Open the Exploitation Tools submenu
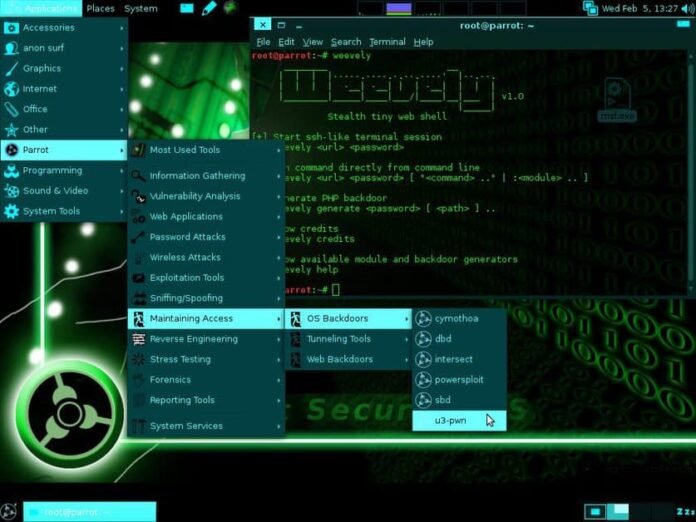The height and width of the screenshot is (522, 696). pos(206,278)
